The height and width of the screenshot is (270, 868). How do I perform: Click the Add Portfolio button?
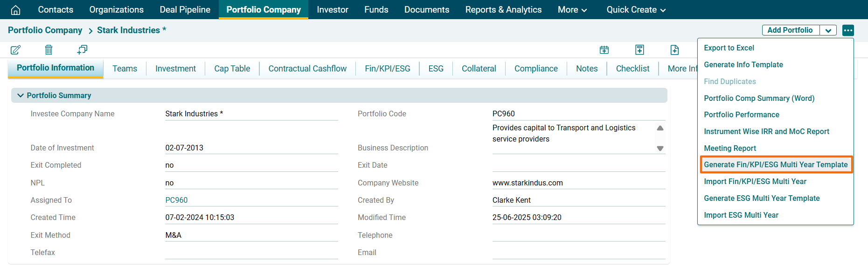(790, 30)
